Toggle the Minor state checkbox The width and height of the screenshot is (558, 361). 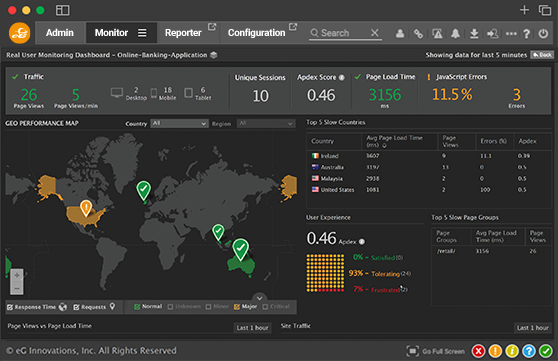click(x=209, y=307)
